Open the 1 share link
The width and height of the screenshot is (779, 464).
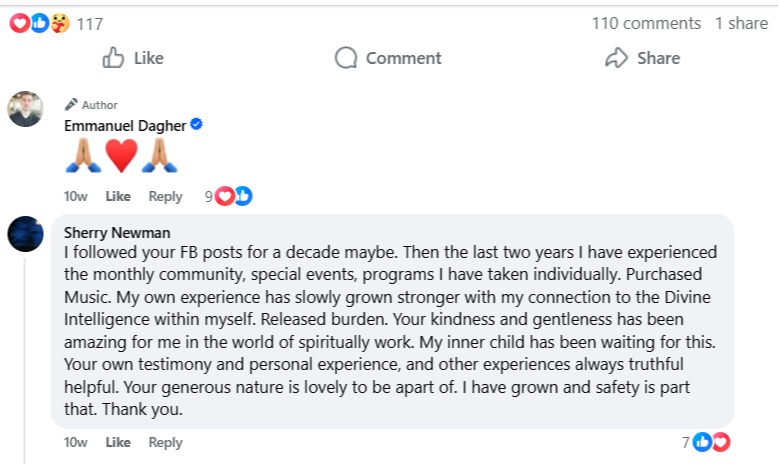(741, 23)
